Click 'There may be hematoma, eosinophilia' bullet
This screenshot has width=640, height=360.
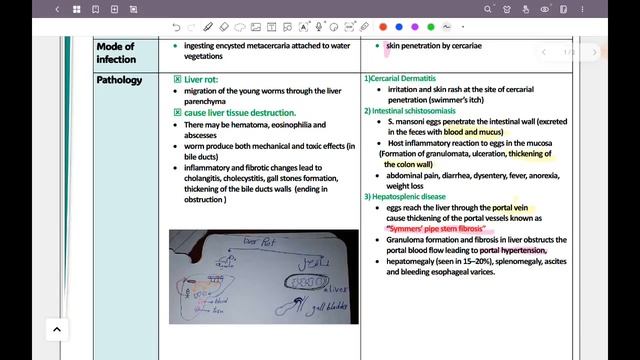click(255, 130)
